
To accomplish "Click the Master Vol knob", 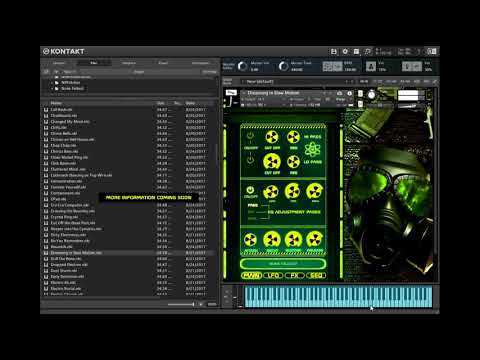I will click(242, 66).
